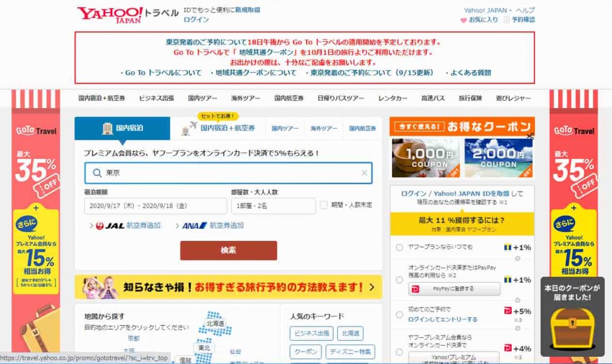Click the PayPay icon in the register button
The height and width of the screenshot is (364, 612).
415,289
